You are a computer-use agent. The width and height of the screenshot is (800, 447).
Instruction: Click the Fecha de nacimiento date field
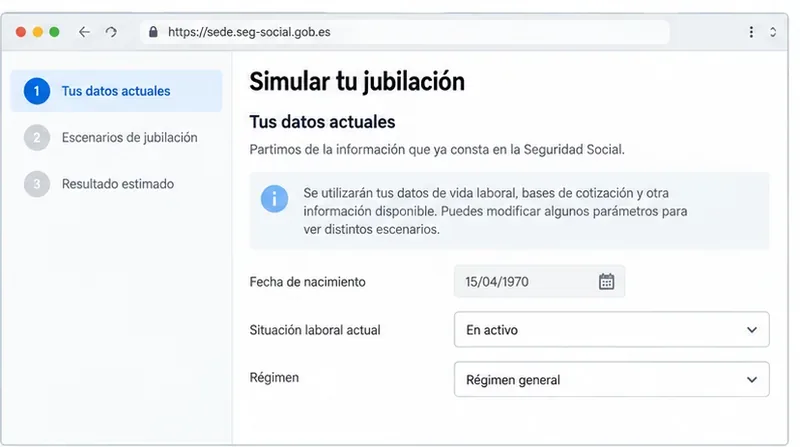(539, 281)
